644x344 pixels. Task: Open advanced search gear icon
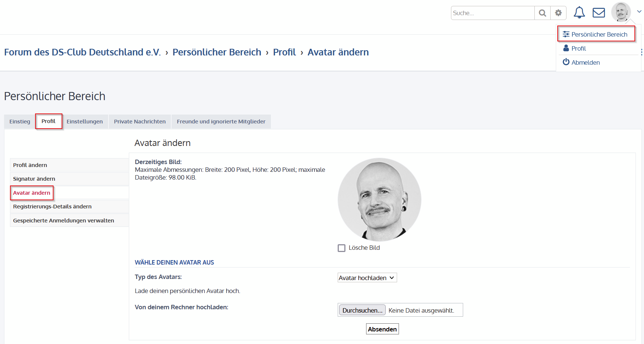click(x=558, y=13)
